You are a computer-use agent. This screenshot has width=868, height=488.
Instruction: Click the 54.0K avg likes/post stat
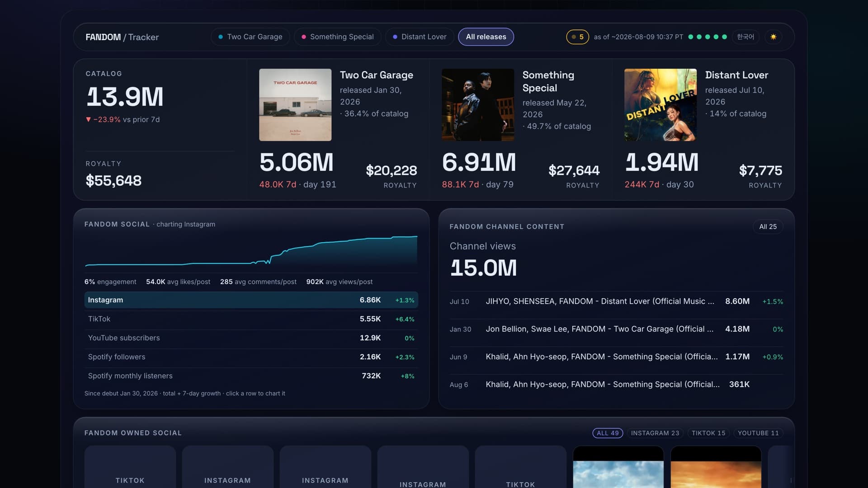pyautogui.click(x=178, y=282)
